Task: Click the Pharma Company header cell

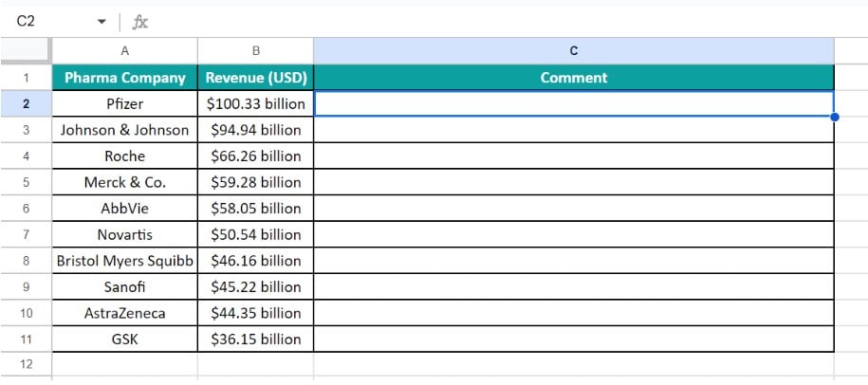Action: (124, 78)
